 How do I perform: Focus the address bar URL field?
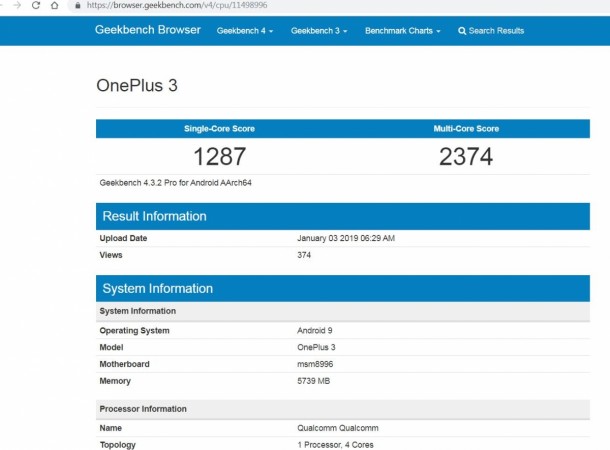point(338,5)
